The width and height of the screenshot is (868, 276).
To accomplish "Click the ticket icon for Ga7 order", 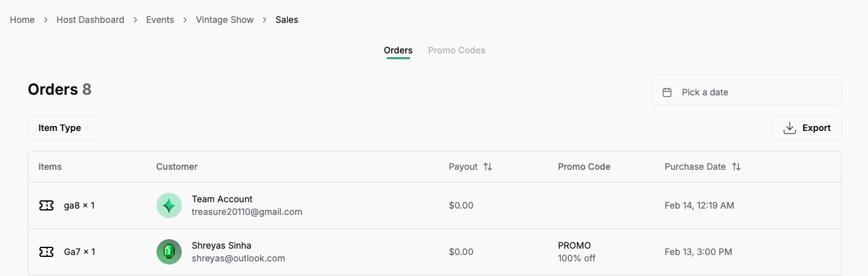I will (46, 252).
